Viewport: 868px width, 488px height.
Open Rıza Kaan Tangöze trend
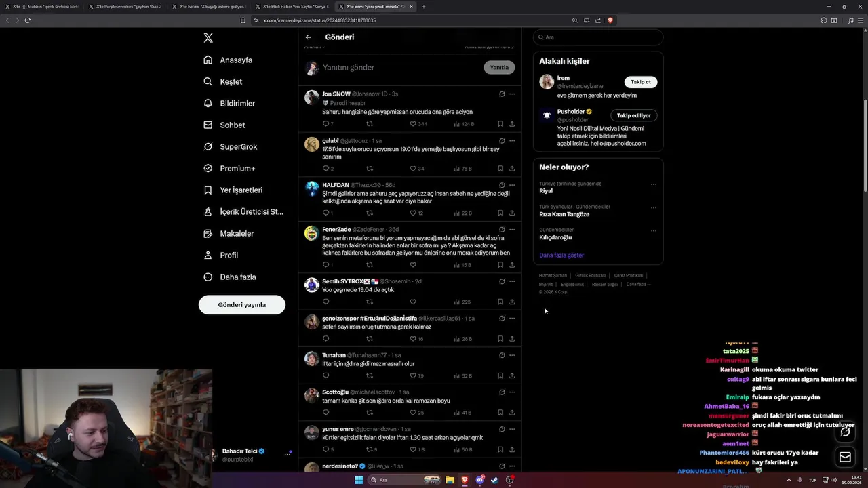click(x=564, y=214)
